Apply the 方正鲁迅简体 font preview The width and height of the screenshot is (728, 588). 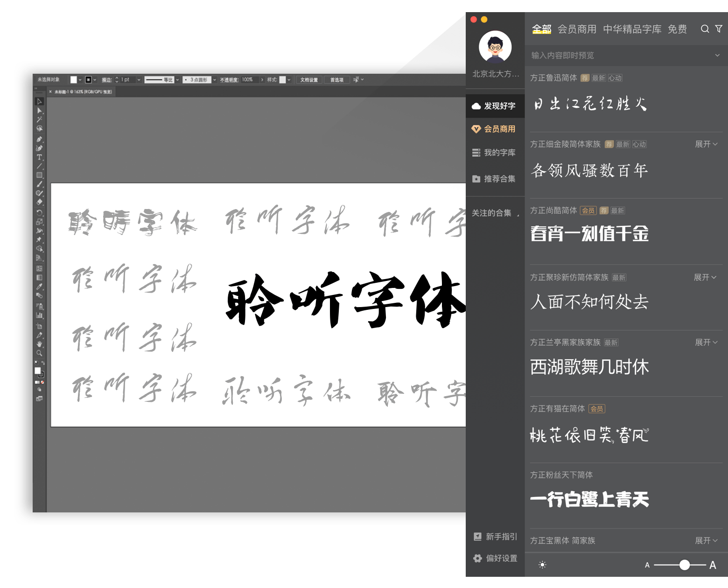[x=590, y=104]
